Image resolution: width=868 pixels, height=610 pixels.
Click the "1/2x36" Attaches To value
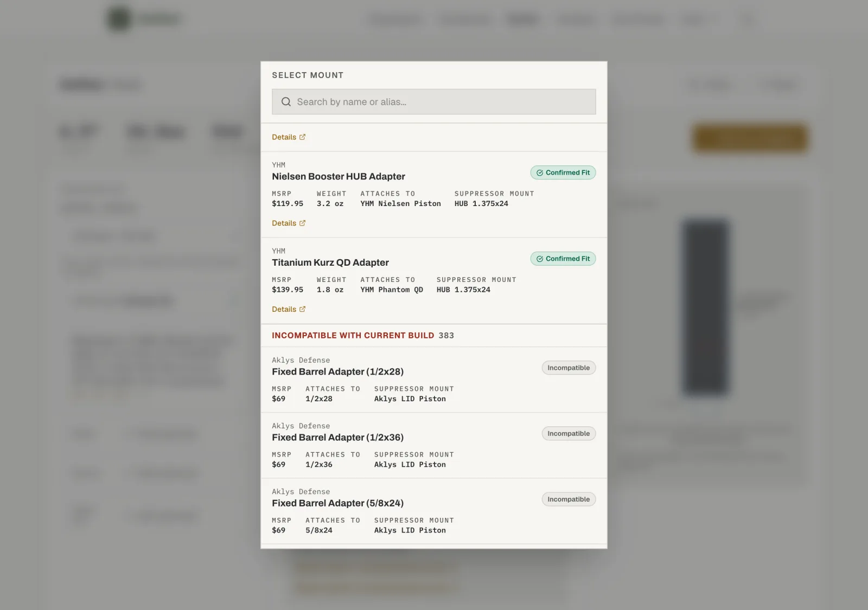319,465
